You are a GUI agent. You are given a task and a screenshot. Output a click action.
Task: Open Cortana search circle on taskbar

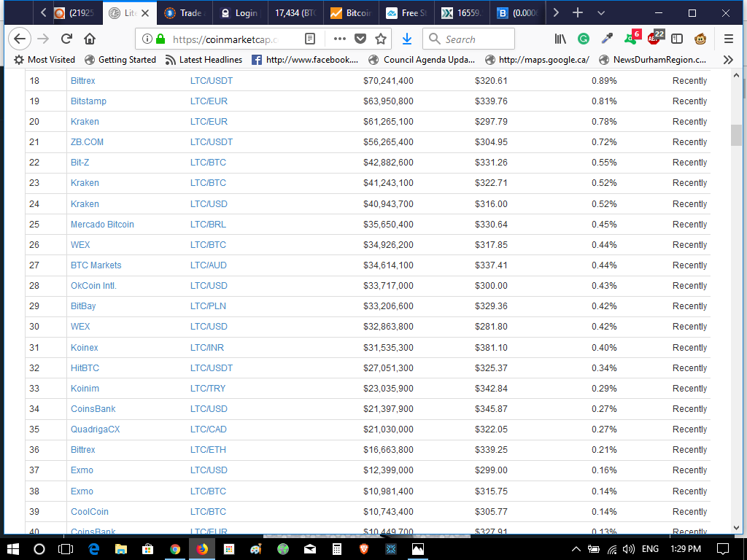point(39,549)
